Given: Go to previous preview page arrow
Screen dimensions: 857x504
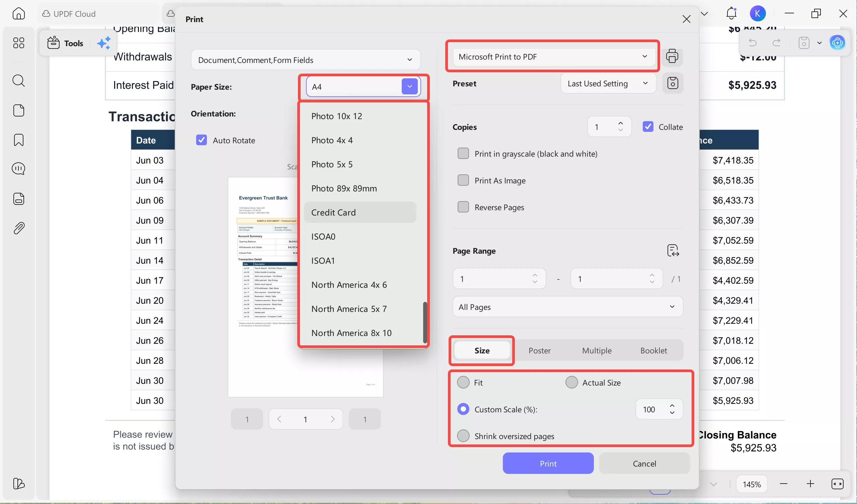Looking at the screenshot, I should (279, 419).
